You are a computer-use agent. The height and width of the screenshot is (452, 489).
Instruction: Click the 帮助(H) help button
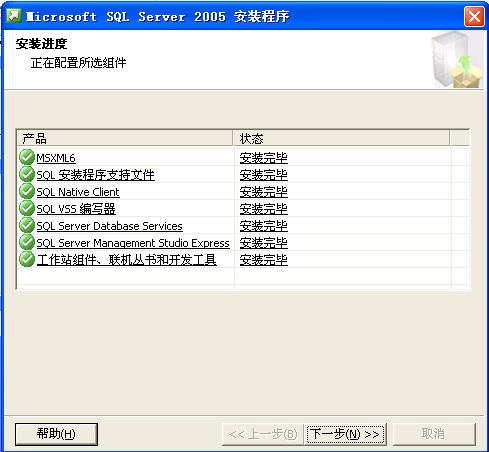56,434
